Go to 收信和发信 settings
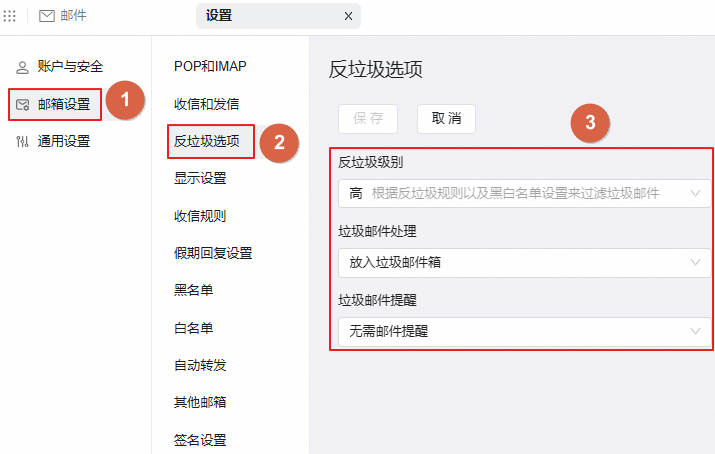The height and width of the screenshot is (454, 715). click(206, 104)
